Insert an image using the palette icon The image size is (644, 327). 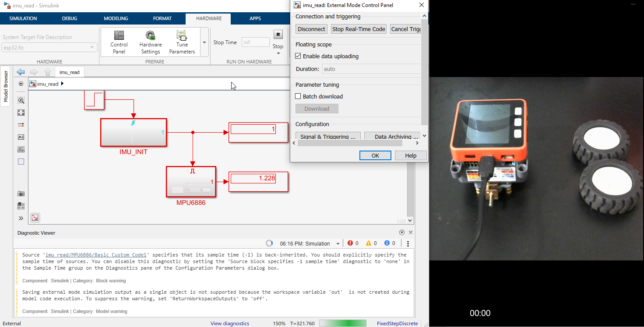(21, 149)
